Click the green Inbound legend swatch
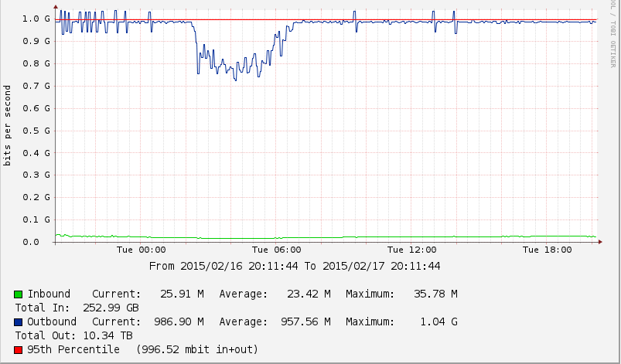This screenshot has width=621, height=364. point(19,294)
